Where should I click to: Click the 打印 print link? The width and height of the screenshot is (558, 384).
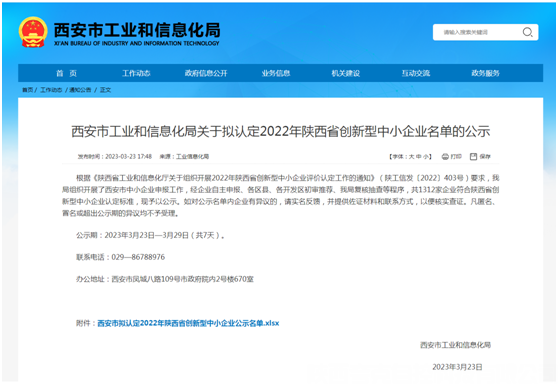click(x=456, y=157)
